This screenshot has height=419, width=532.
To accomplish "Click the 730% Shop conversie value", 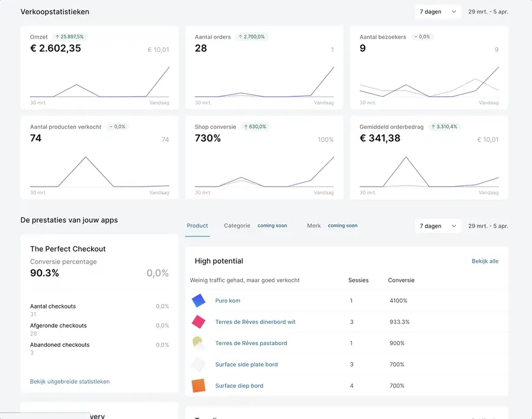I will (207, 138).
